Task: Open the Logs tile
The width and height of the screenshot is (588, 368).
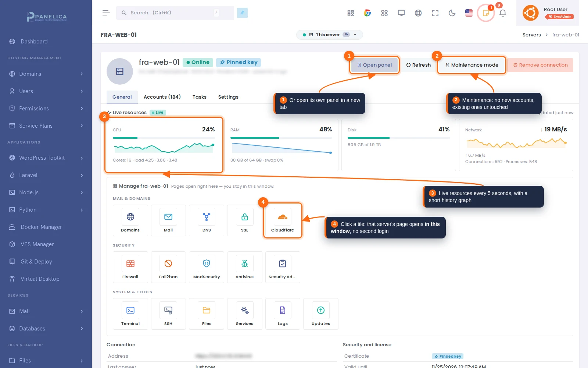Action: point(283,314)
